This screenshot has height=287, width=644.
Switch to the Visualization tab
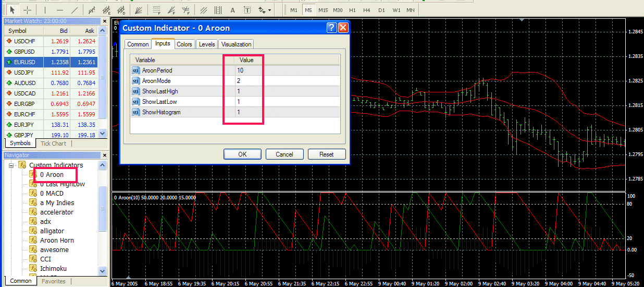point(237,44)
